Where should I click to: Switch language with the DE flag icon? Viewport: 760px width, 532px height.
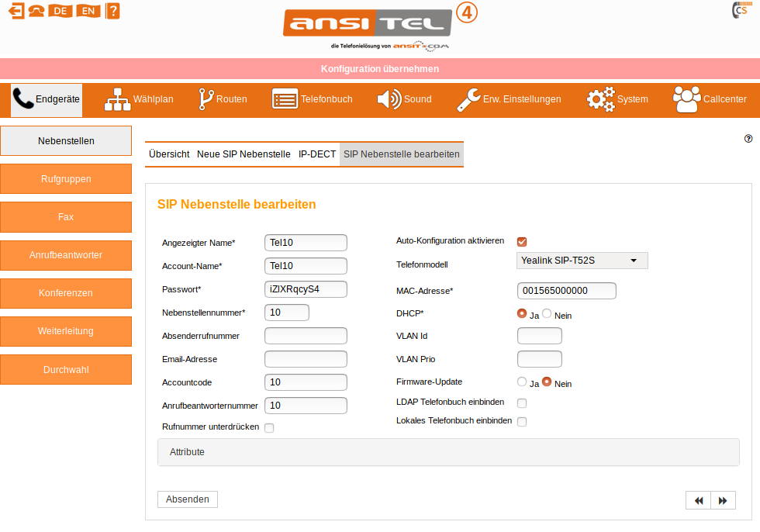click(60, 11)
